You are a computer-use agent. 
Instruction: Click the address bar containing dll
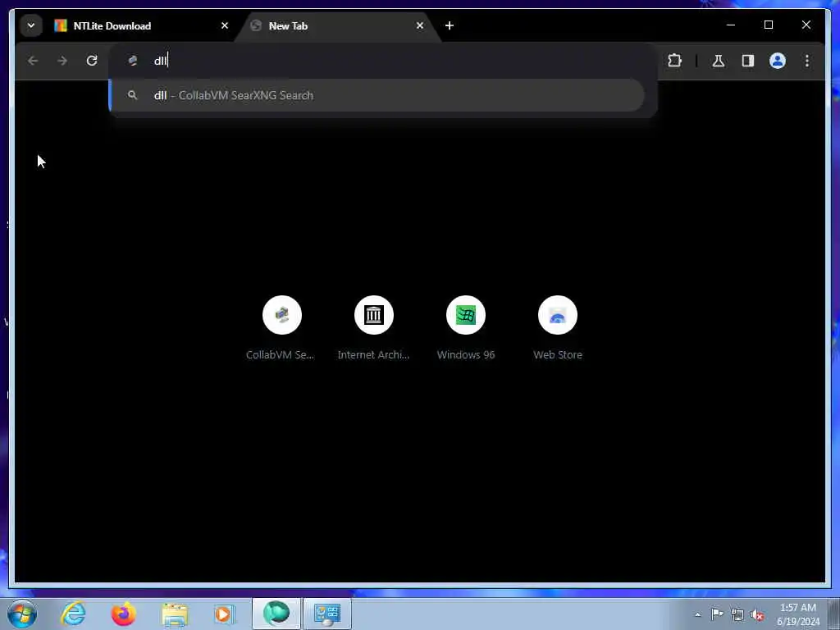click(383, 61)
